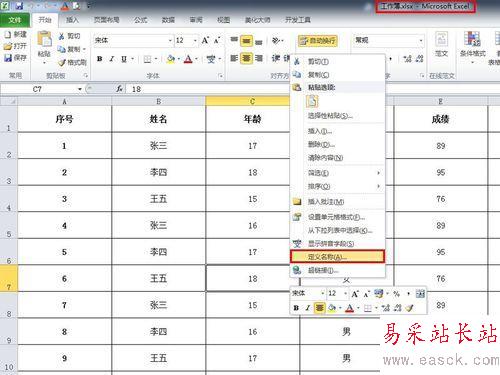Viewport: 500px width, 375px height.
Task: Click percent style in mini toolbar
Action: [x=396, y=294]
